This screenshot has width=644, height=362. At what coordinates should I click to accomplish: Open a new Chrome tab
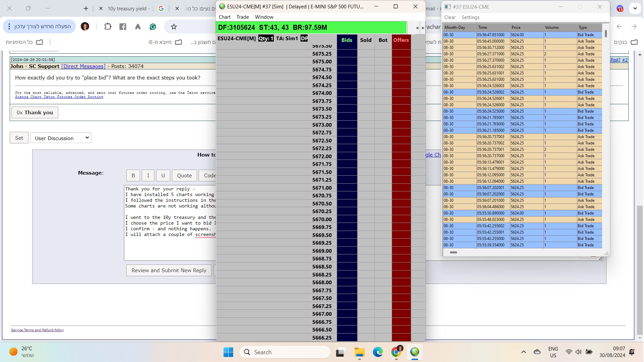[x=86, y=8]
